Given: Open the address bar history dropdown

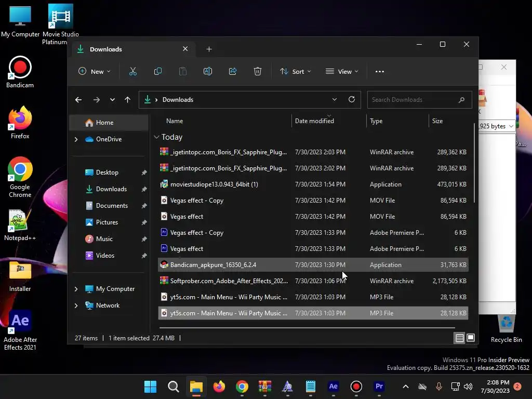Looking at the screenshot, I should tap(335, 99).
